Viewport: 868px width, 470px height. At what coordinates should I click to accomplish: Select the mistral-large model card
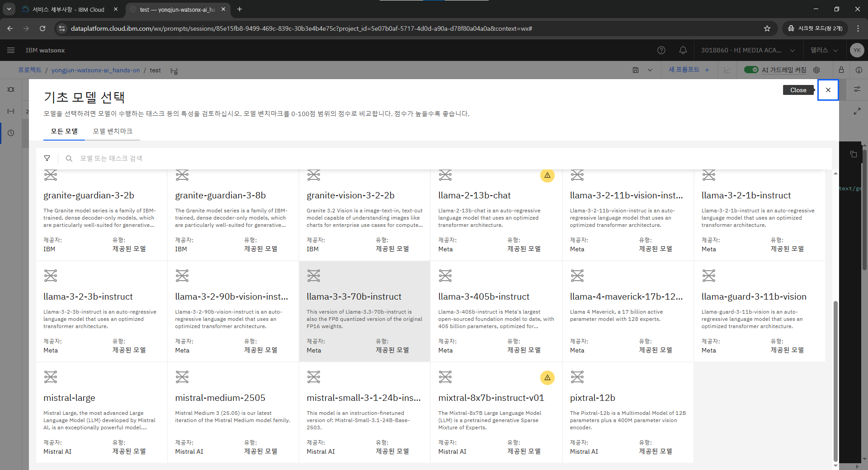(102, 413)
